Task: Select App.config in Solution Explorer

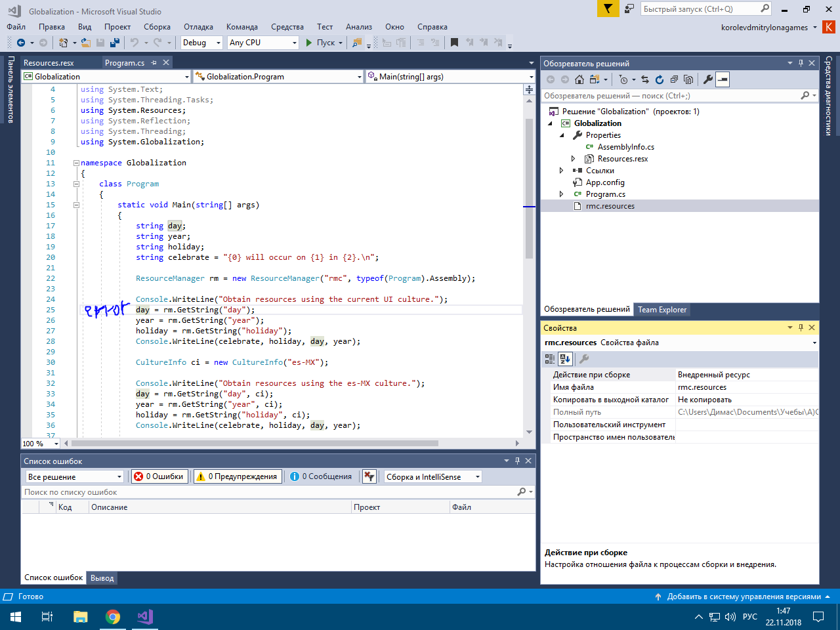Action: 605,182
